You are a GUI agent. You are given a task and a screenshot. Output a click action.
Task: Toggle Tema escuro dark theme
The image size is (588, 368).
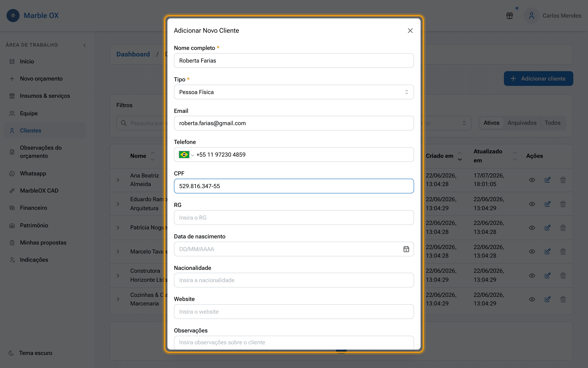pyautogui.click(x=31, y=353)
